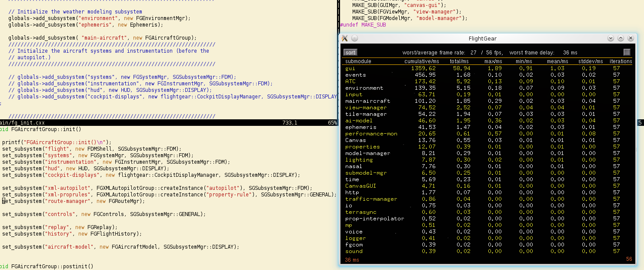Select the terrasync submodule name
Image resolution: width=644 pixels, height=270 pixels.
(x=361, y=212)
